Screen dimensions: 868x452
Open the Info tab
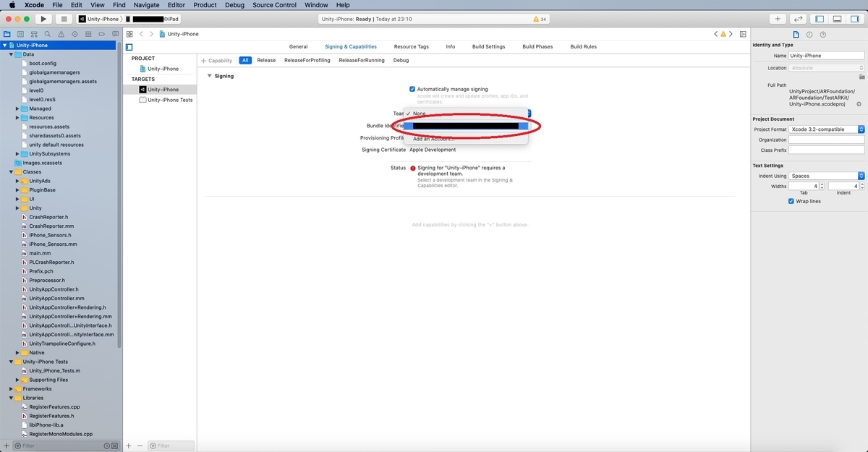pyautogui.click(x=451, y=46)
